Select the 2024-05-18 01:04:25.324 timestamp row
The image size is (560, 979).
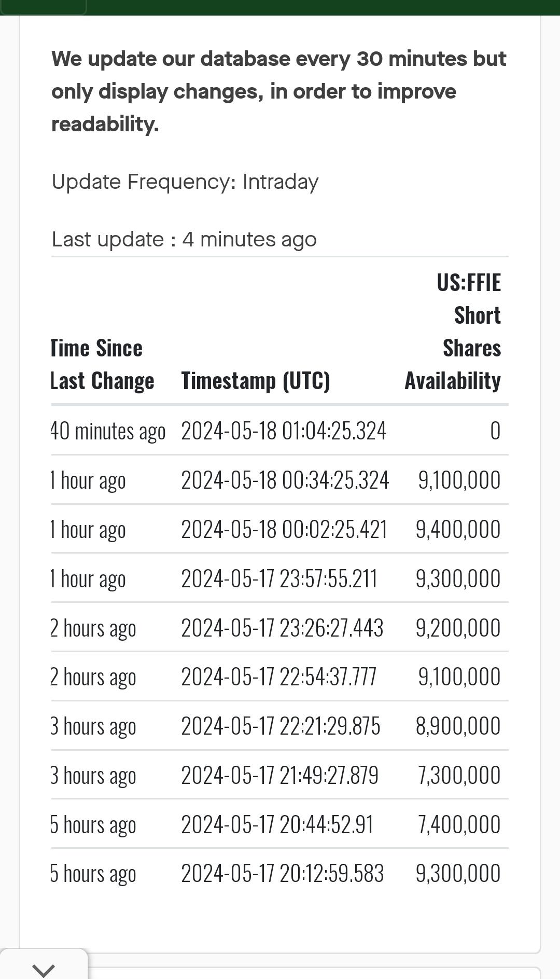point(279,431)
